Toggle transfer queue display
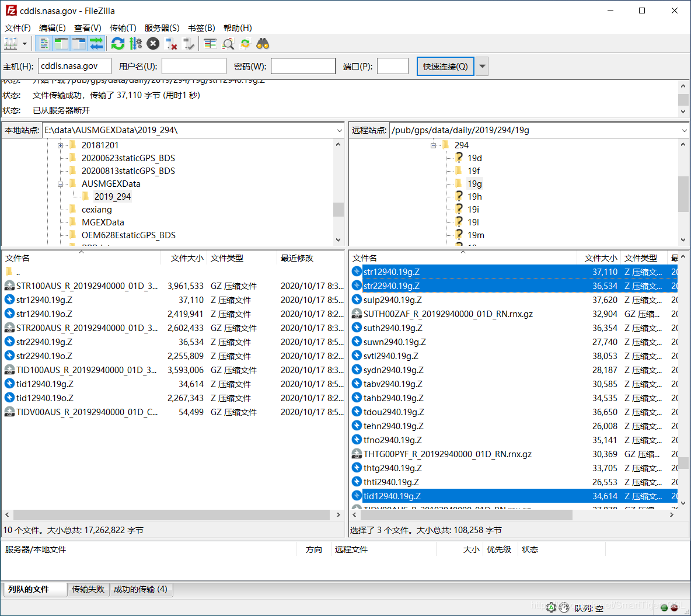The image size is (691, 616). pos(96,44)
